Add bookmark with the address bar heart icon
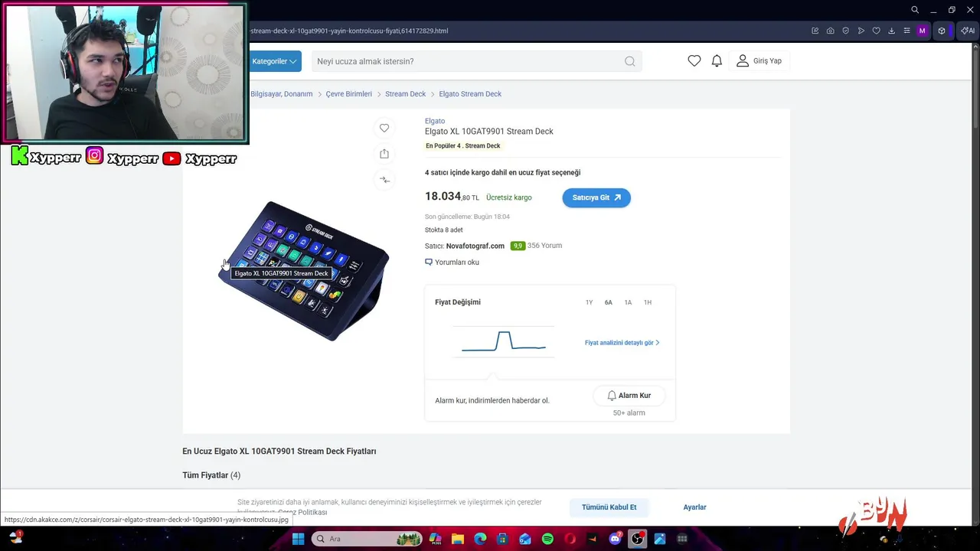Screen dimensions: 980x551 (877, 31)
